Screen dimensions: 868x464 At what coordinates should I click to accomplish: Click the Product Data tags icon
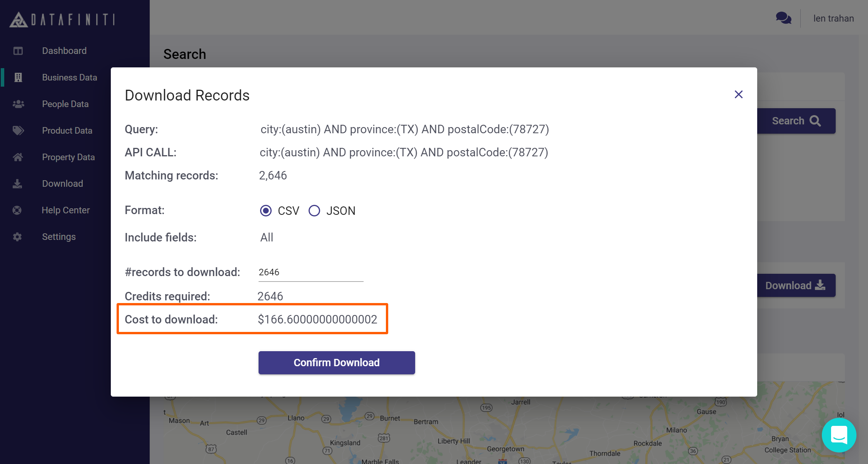coord(18,131)
